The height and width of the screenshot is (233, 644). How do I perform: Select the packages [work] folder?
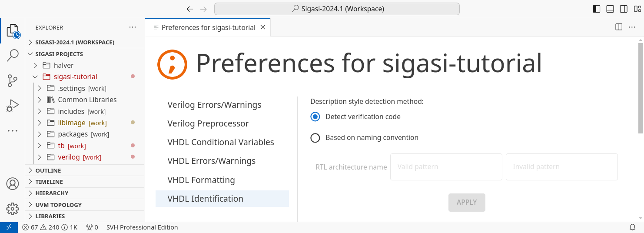[x=84, y=134]
